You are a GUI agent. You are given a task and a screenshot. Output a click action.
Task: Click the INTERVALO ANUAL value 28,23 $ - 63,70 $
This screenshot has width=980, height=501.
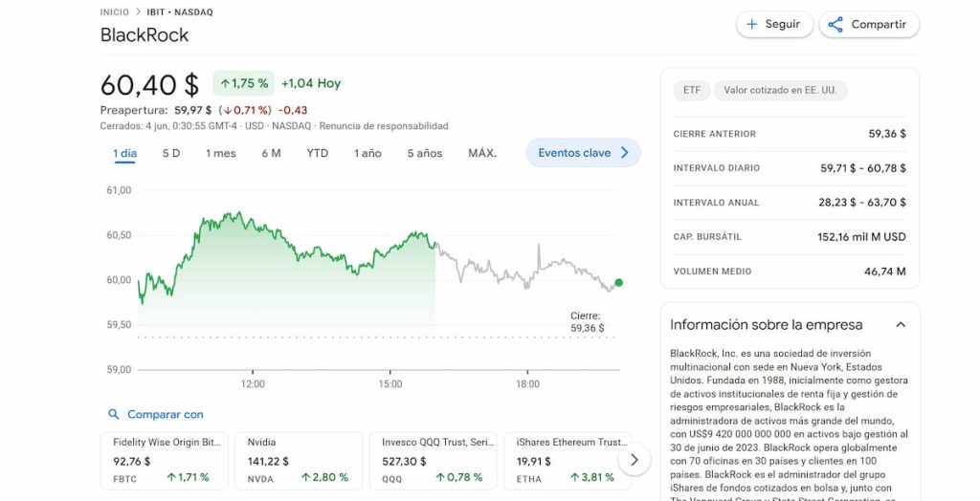pyautogui.click(x=863, y=203)
